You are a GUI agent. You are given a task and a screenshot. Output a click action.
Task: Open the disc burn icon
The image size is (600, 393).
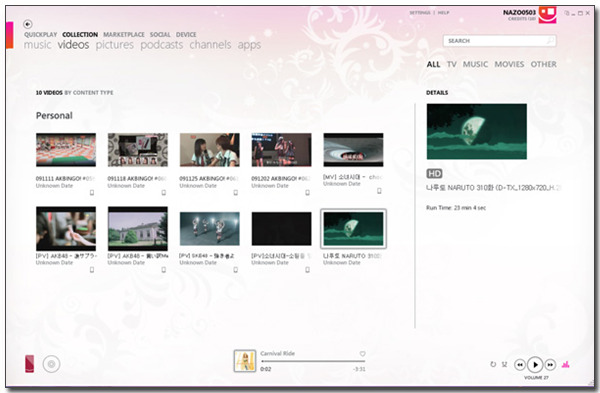click(x=51, y=364)
